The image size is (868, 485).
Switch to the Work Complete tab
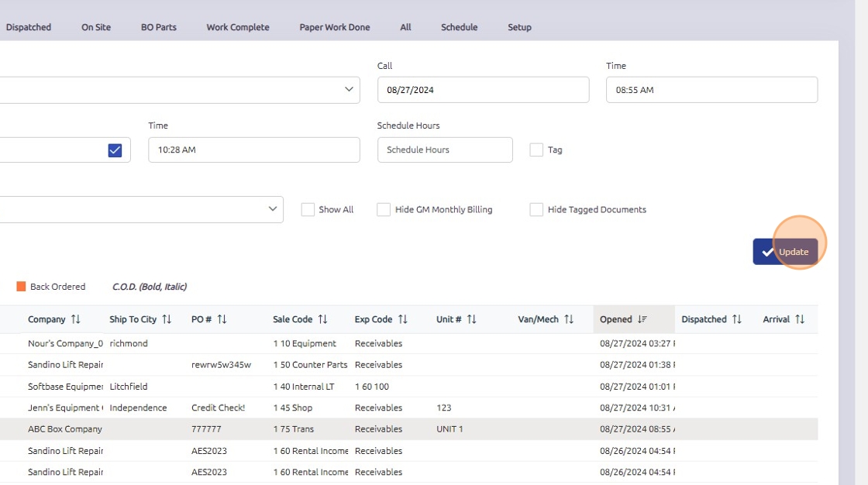click(238, 27)
